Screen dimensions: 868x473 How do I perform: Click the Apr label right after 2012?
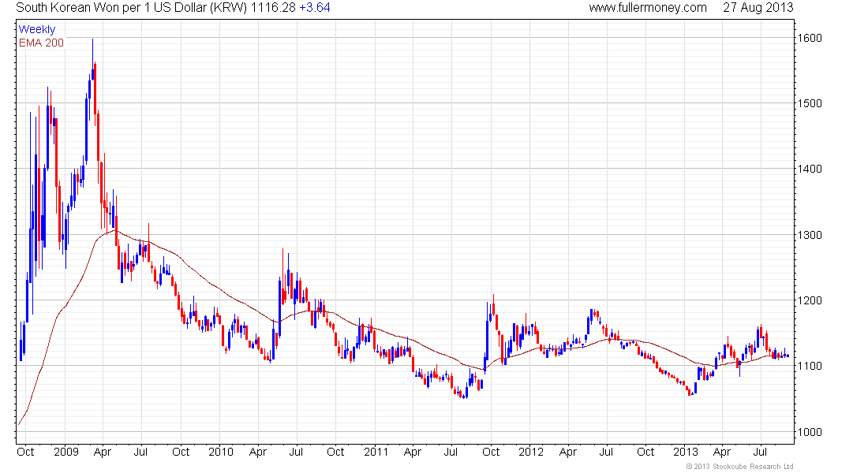(568, 452)
